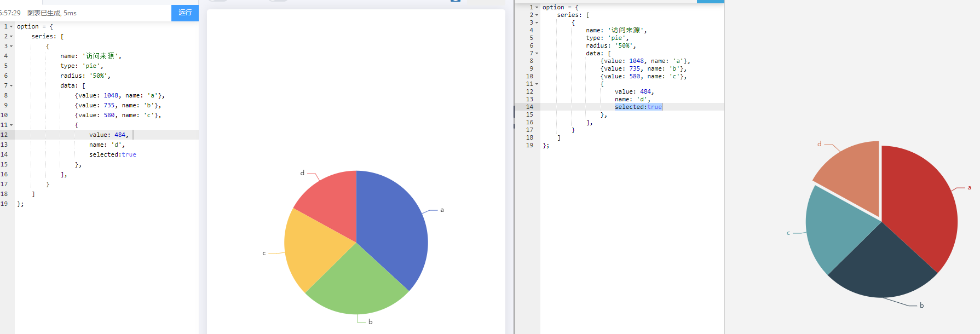980x334 pixels.
Task: Place cursor on 'value: 484,' in right editor
Action: (635, 91)
